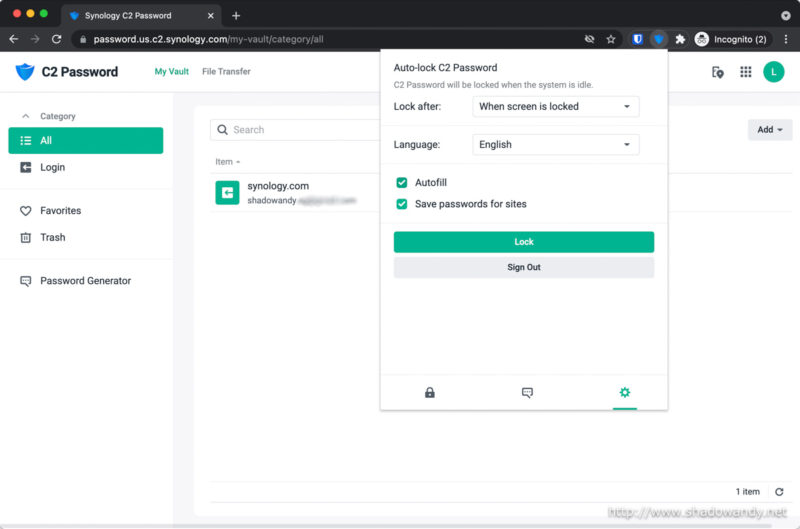Click the Sign Out button

pyautogui.click(x=523, y=268)
